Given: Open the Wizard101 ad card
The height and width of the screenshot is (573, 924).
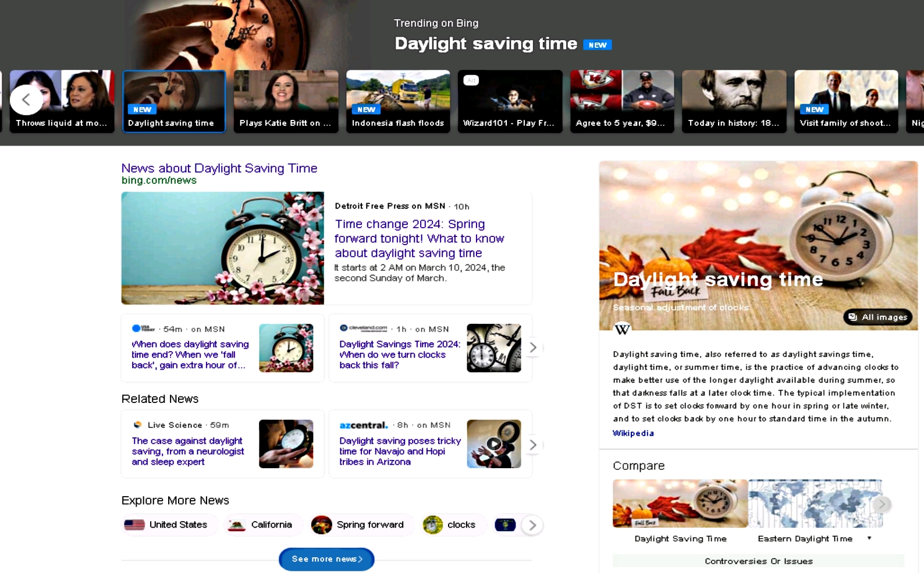Looking at the screenshot, I should [x=510, y=101].
